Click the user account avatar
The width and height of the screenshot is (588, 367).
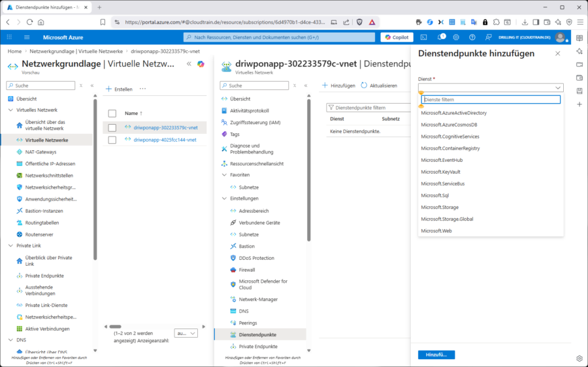click(x=561, y=37)
